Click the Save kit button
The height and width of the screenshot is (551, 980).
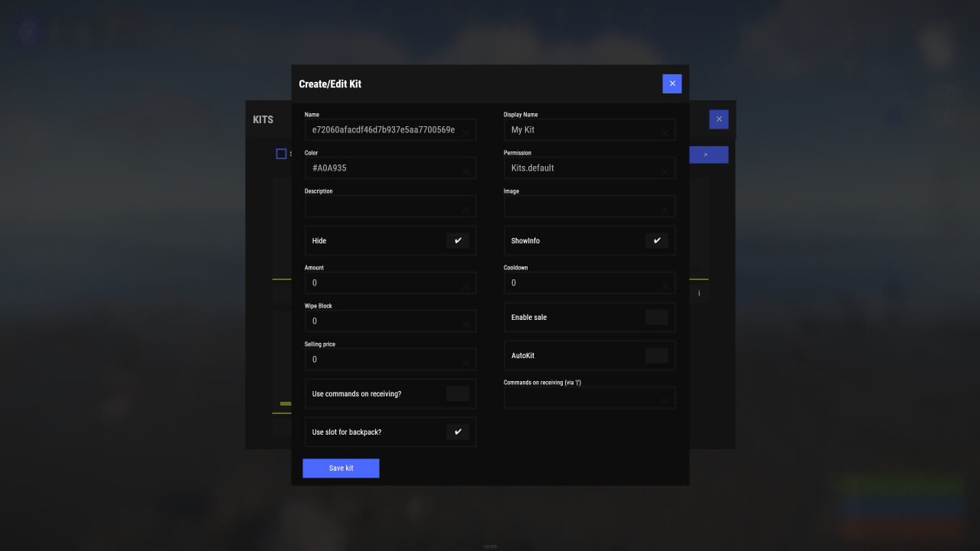point(341,468)
